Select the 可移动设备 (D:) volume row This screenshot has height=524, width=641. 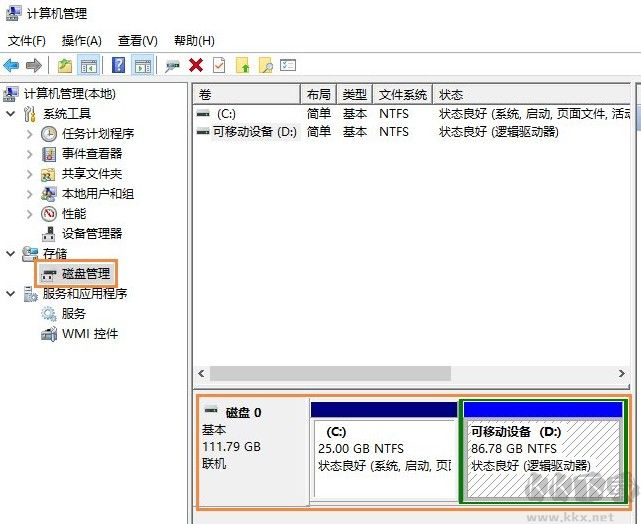[412, 132]
